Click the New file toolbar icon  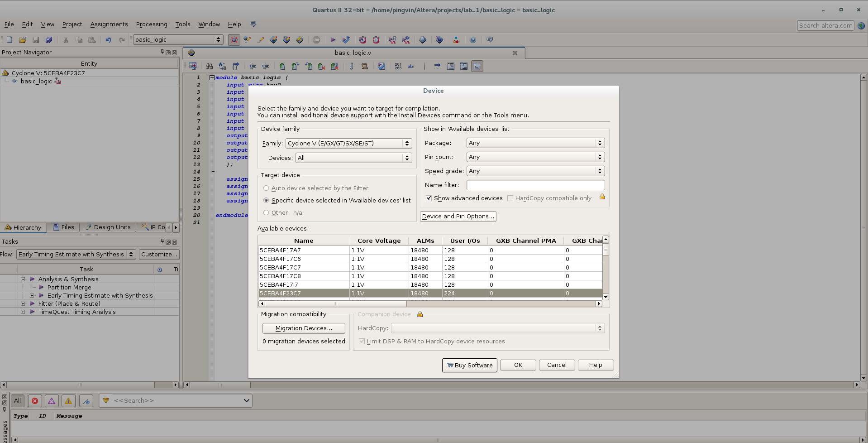(10, 40)
